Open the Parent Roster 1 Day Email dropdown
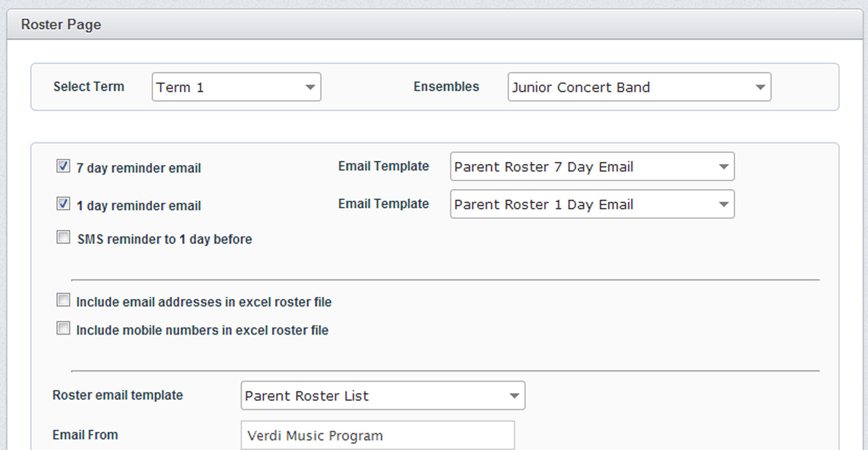This screenshot has width=868, height=450. [591, 204]
